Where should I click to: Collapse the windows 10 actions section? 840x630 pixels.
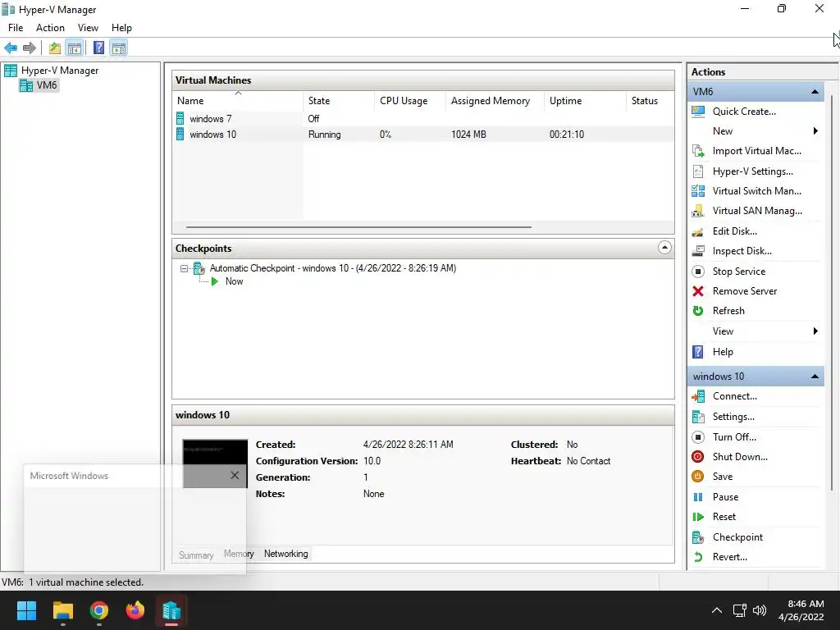tap(815, 377)
